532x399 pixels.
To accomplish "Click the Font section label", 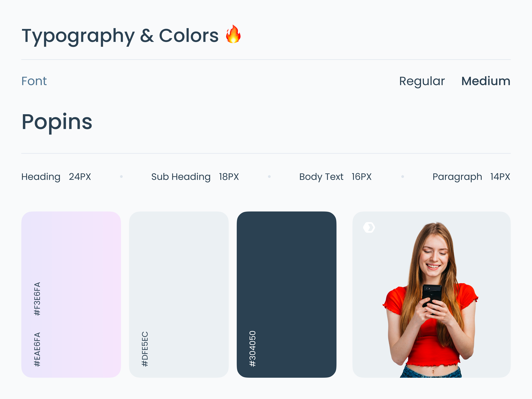I will [x=34, y=81].
